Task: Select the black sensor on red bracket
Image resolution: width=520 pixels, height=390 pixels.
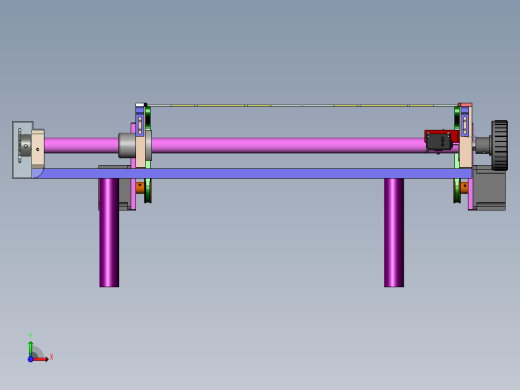Action: 439,141
